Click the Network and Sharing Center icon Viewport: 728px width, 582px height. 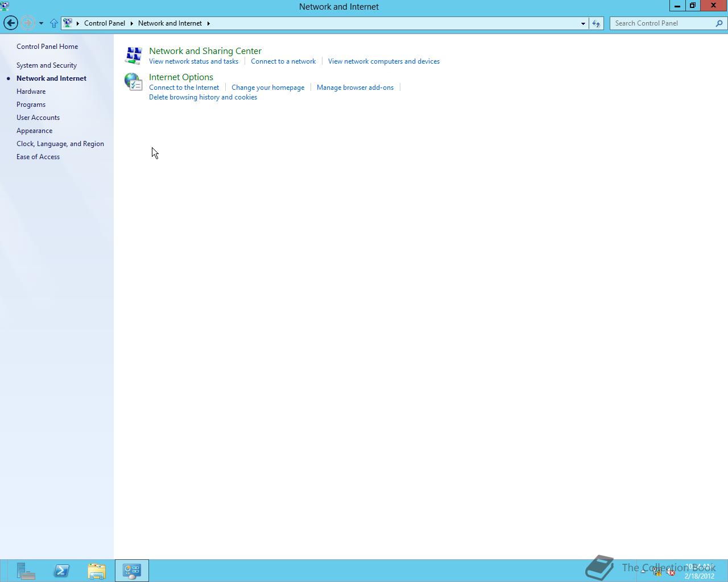tap(134, 55)
